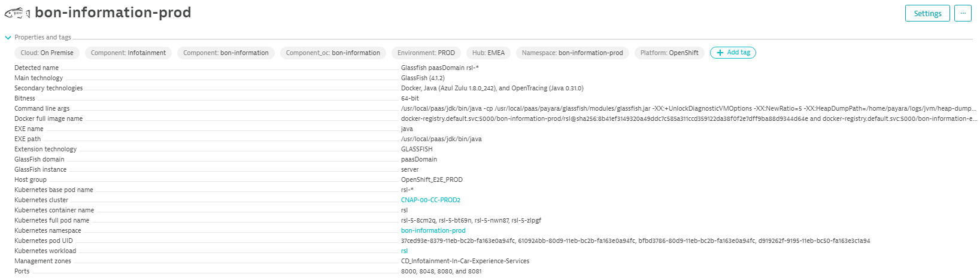This screenshot has width=980, height=280.
Task: Click the bon-information-prod page title
Action: pos(113,13)
